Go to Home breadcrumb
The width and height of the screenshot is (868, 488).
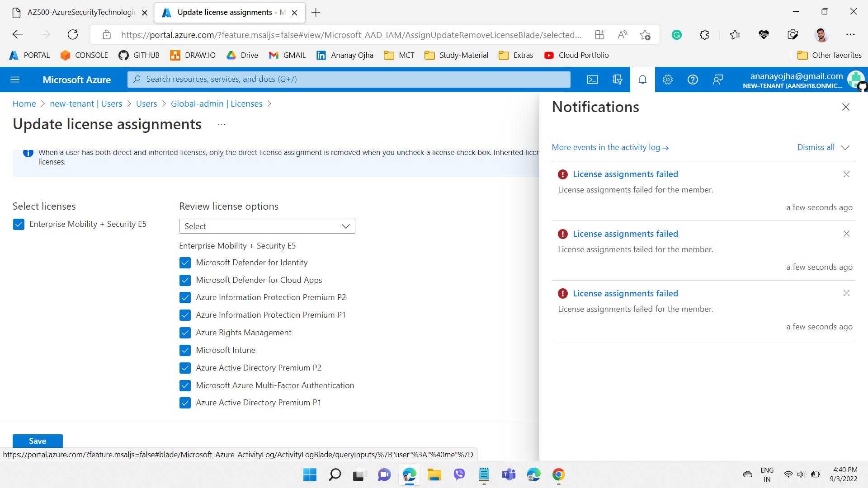tap(24, 104)
